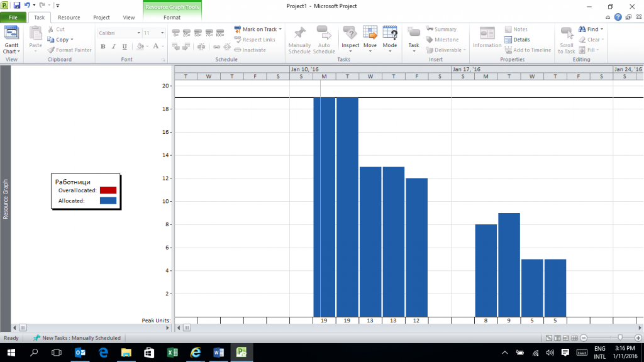Open the Customize Quick Access Toolbar dropdown

[x=57, y=6]
